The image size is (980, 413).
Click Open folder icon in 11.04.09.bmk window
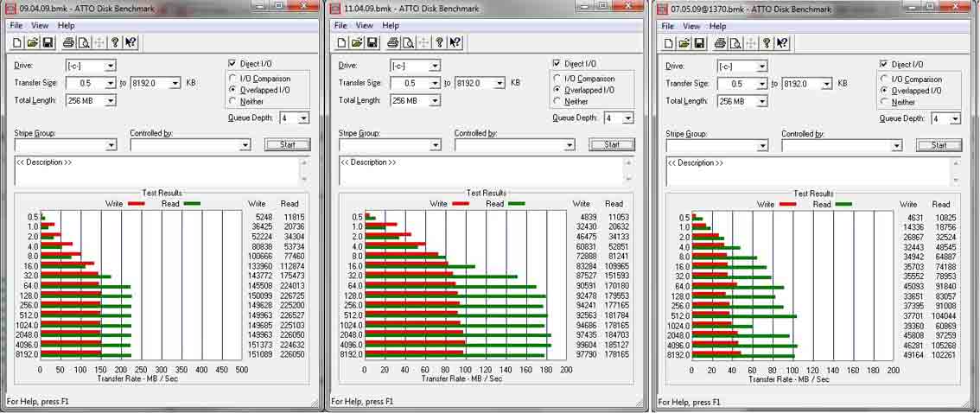(x=357, y=42)
